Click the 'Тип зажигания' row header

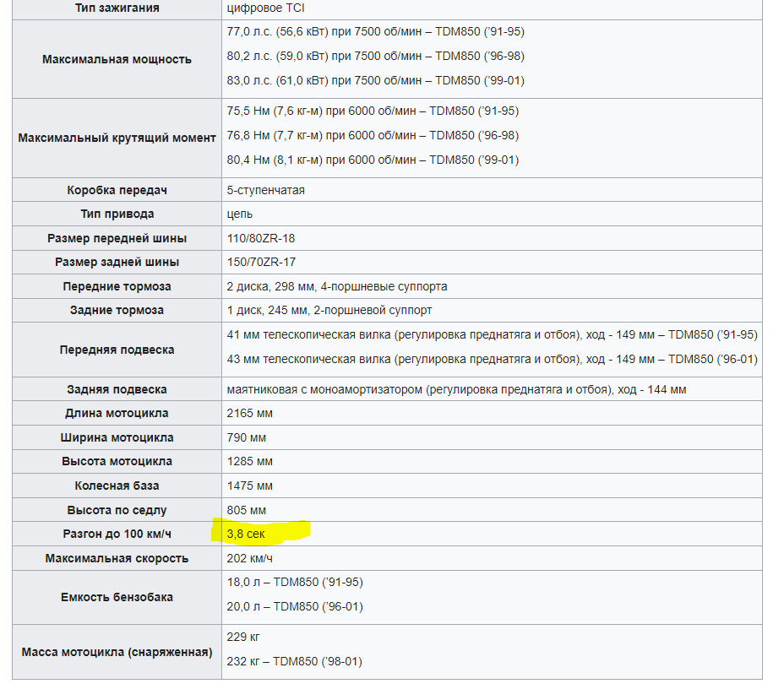tap(117, 8)
